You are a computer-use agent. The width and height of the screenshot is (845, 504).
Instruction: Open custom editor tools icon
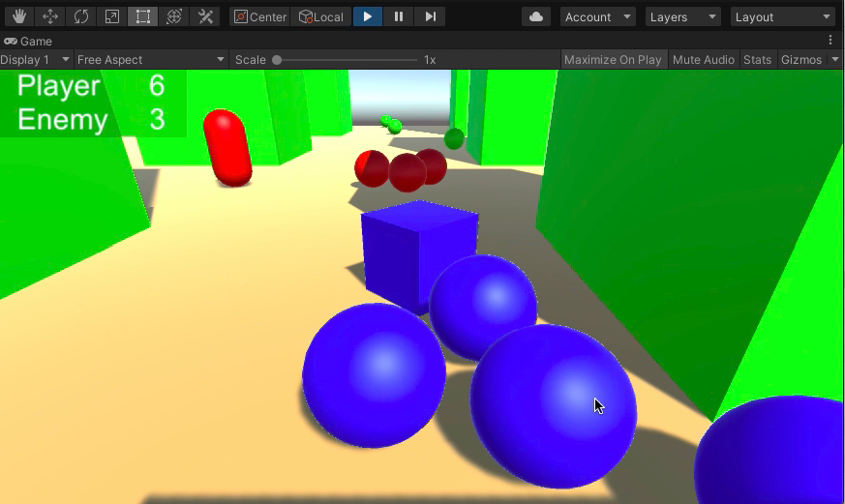205,16
